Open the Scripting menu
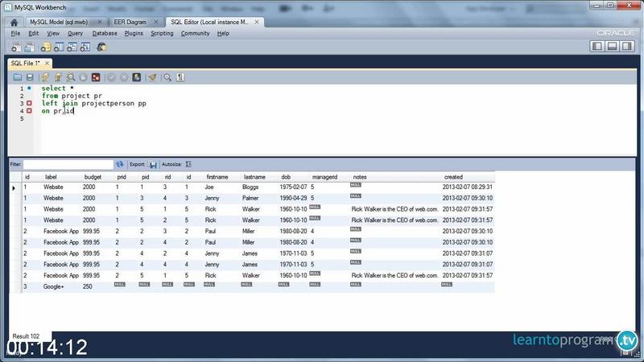 [162, 33]
